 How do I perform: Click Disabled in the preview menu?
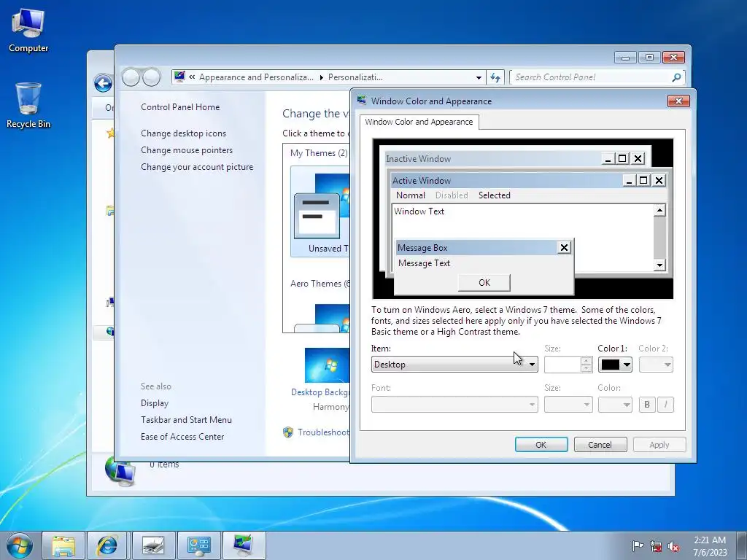tap(452, 195)
